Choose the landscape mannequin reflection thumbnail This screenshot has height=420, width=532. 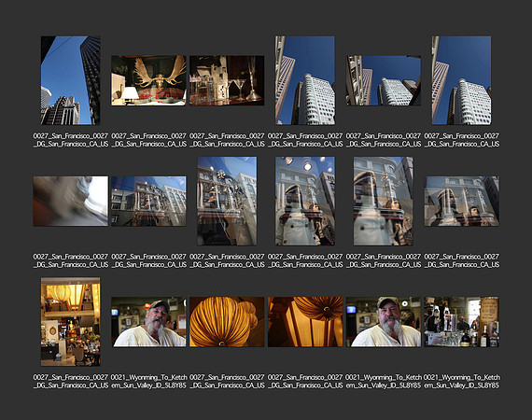461,201
